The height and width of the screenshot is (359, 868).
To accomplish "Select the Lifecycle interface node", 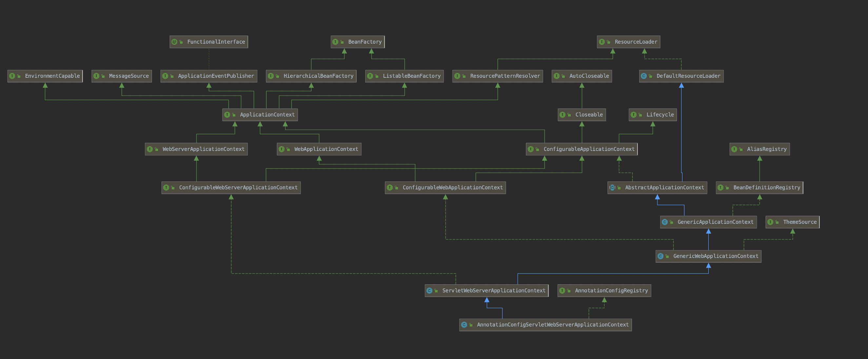I will click(x=660, y=115).
